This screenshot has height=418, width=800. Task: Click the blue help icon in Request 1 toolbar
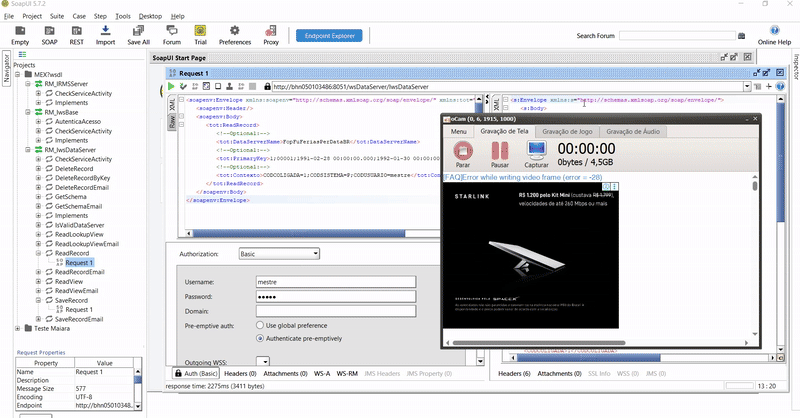(x=780, y=86)
